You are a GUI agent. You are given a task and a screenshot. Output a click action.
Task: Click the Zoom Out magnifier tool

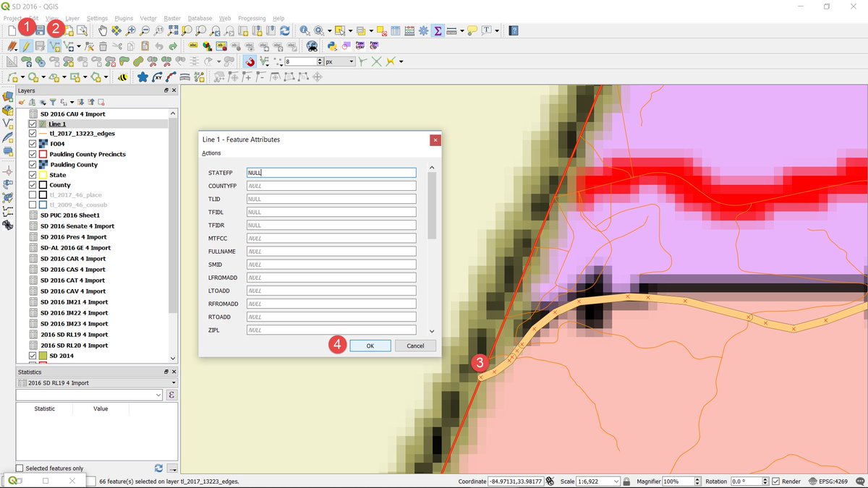pos(145,31)
